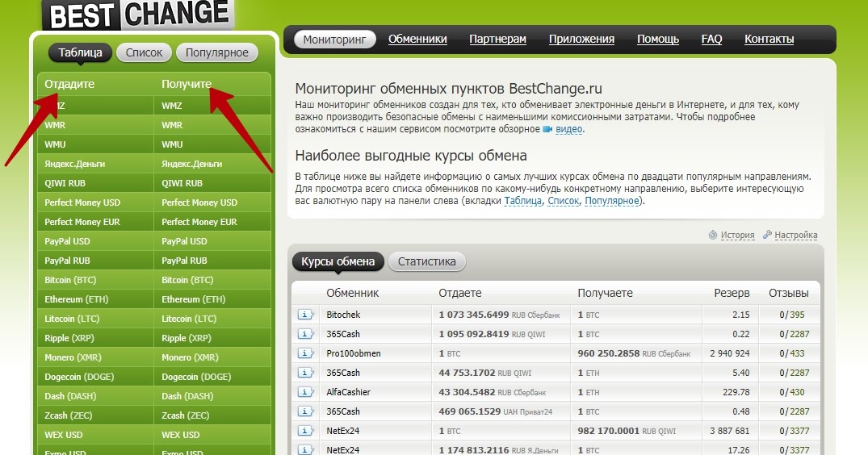Select Bitcoin (BTC) in the Отдадите column
The width and height of the screenshot is (868, 455).
pyautogui.click(x=95, y=280)
